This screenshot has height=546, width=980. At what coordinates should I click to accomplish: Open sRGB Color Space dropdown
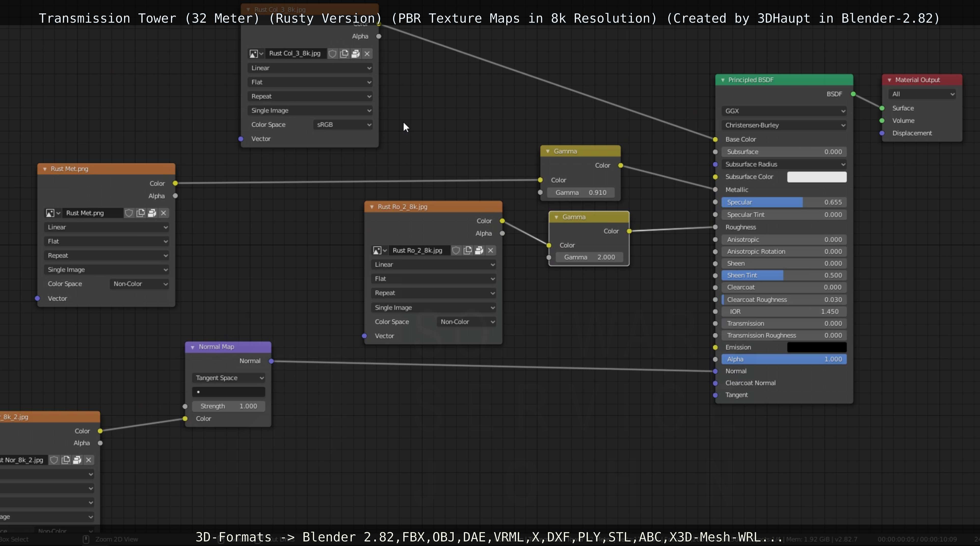pos(343,125)
